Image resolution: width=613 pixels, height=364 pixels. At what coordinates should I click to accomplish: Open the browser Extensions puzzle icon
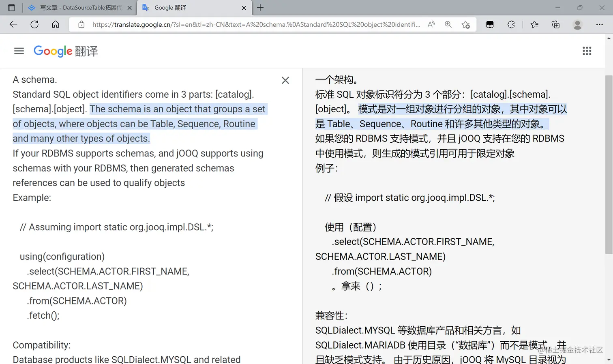(x=511, y=24)
